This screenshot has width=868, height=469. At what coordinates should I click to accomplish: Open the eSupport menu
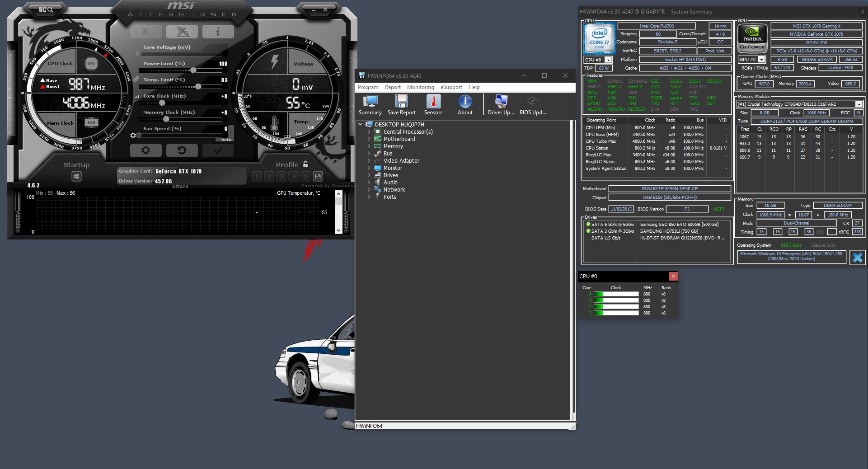coord(451,87)
